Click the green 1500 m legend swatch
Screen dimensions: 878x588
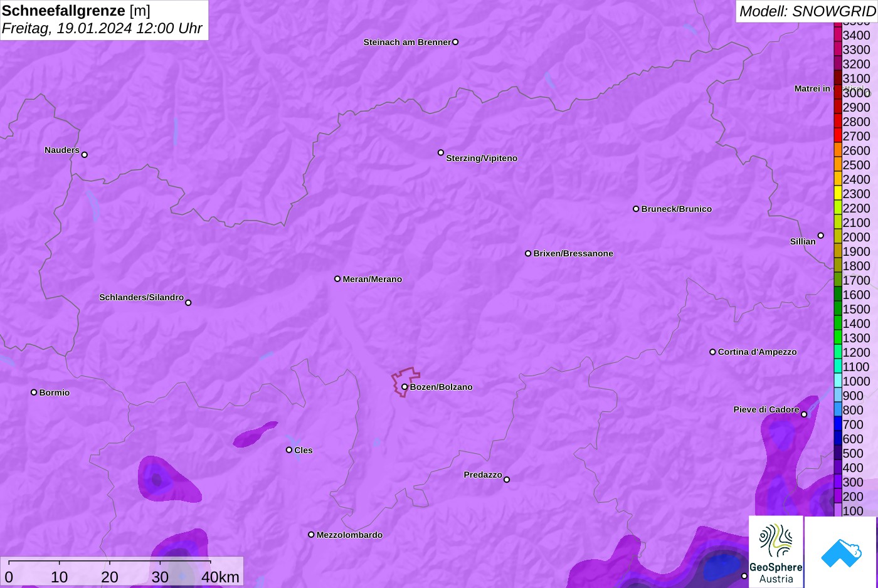click(x=838, y=308)
